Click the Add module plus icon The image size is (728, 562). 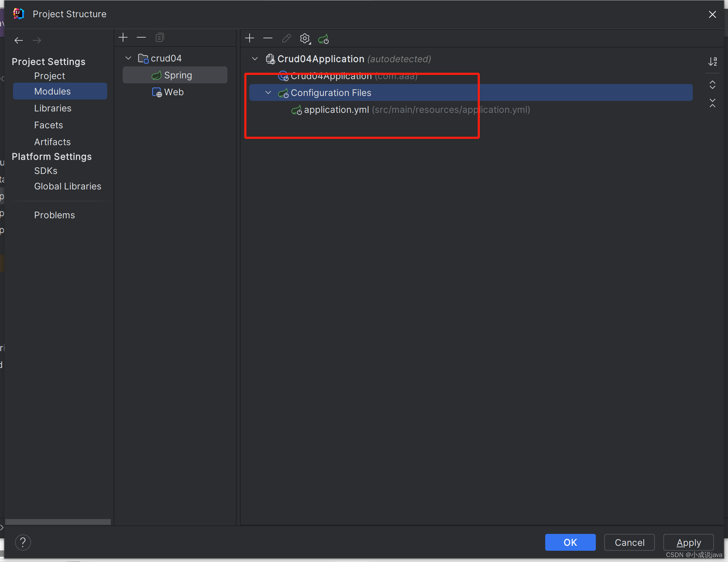pos(123,38)
